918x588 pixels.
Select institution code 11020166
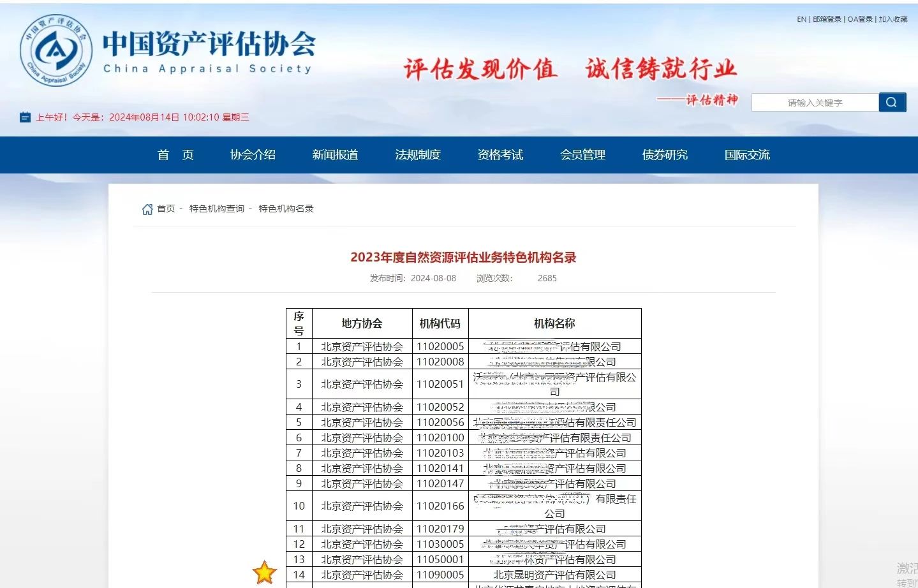pyautogui.click(x=440, y=506)
